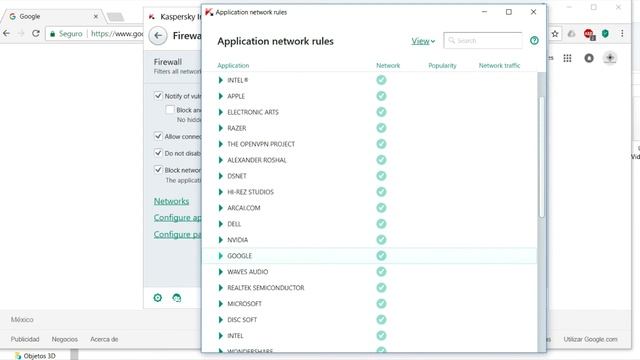This screenshot has width=640, height=360.
Task: Toggle the Do not disable checkbox
Action: coord(158,153)
